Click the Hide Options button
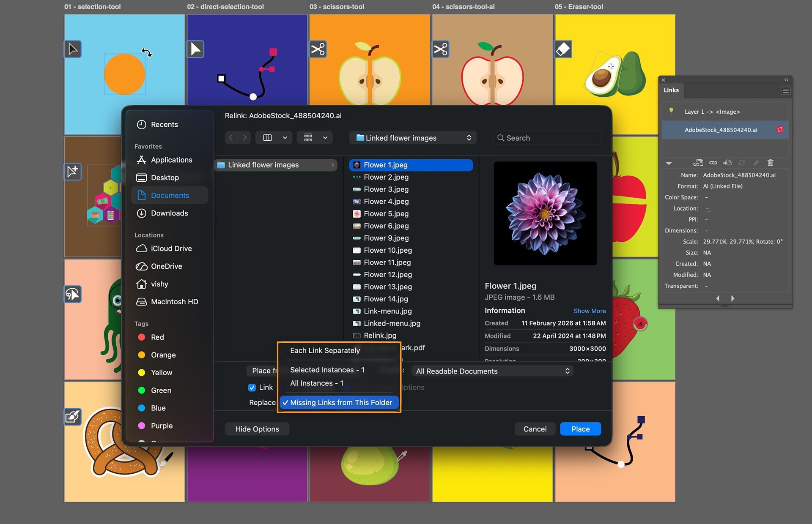This screenshot has height=524, width=812. pyautogui.click(x=257, y=429)
